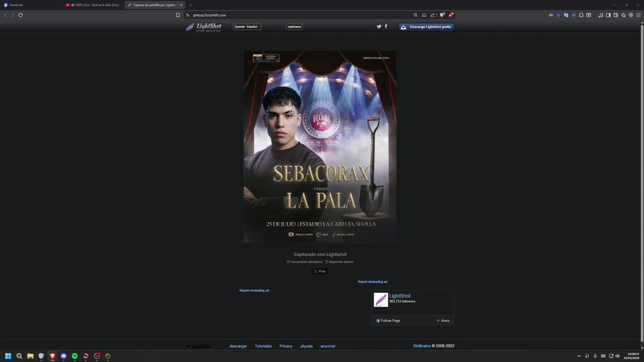Open the LightShot Facebook page name link
644x362 pixels.
tap(399, 296)
